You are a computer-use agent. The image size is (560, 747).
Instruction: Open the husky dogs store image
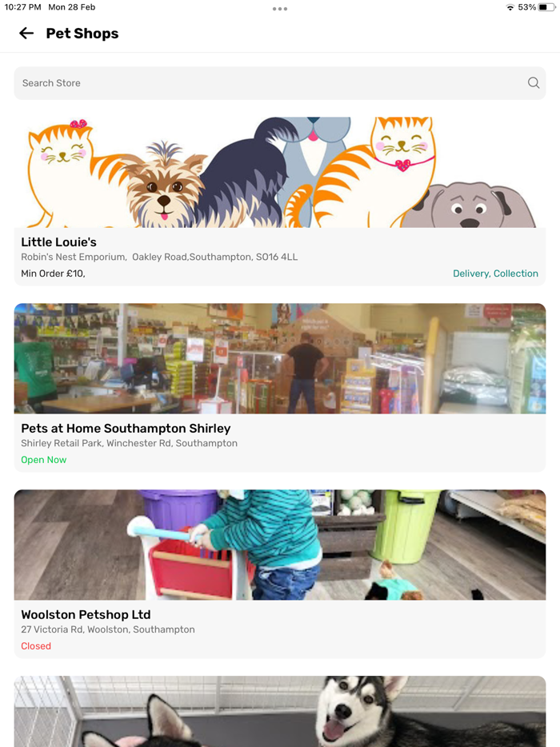[280, 711]
